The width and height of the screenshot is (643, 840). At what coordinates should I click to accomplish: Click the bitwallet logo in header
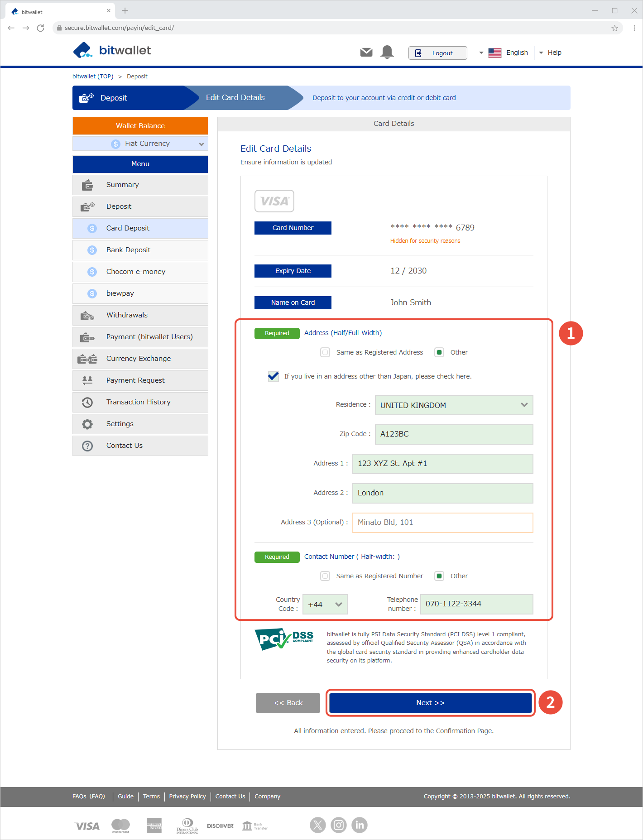(112, 50)
